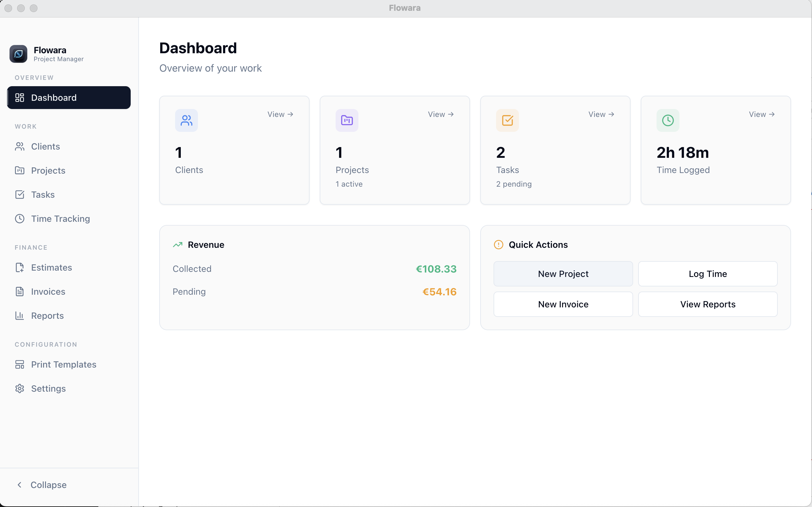Viewport: 812px width, 507px height.
Task: Click the green Time Logged clock icon
Action: point(667,120)
